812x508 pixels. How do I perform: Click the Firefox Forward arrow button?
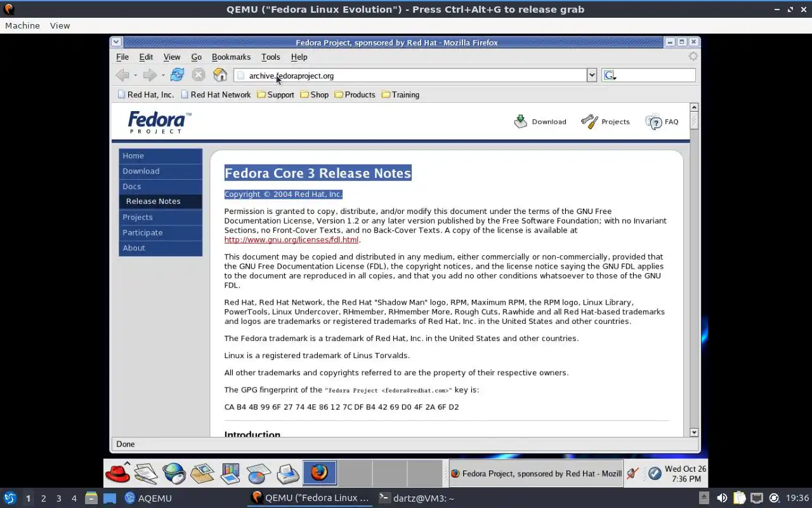tap(150, 75)
